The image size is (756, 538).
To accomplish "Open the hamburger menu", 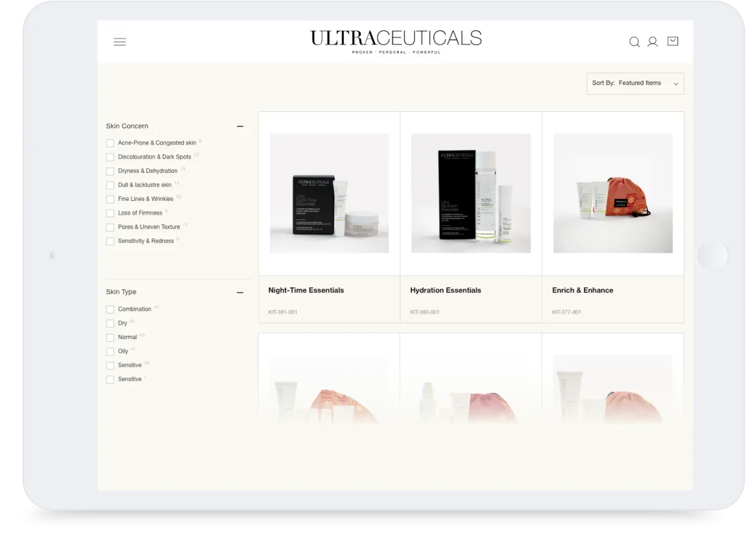I will (x=120, y=42).
